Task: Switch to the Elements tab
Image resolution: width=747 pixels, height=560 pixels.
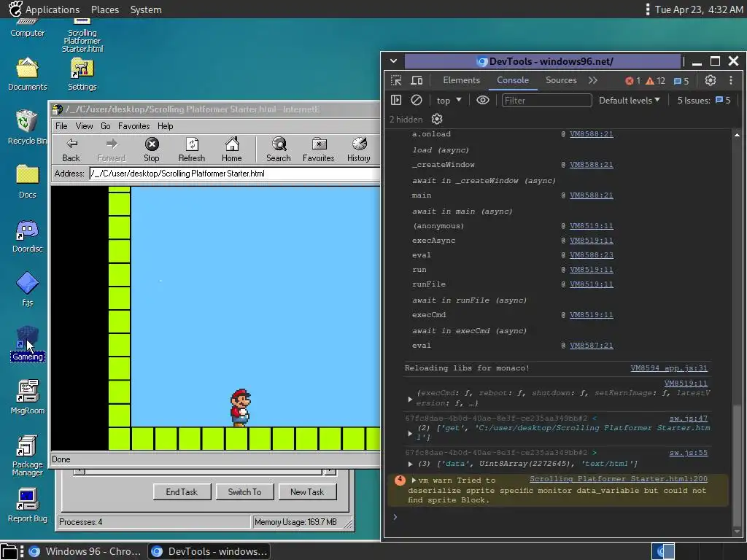Action: point(461,80)
